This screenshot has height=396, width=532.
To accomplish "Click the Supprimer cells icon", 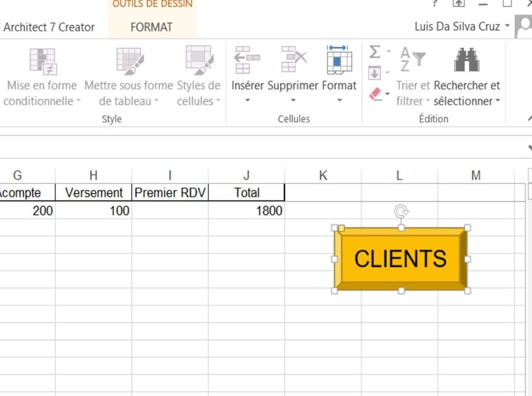I will [294, 60].
